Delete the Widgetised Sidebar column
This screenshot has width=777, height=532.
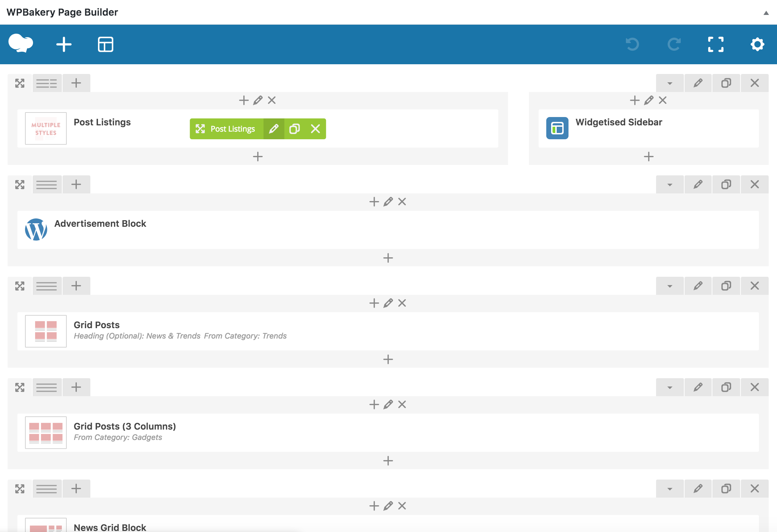click(x=663, y=100)
